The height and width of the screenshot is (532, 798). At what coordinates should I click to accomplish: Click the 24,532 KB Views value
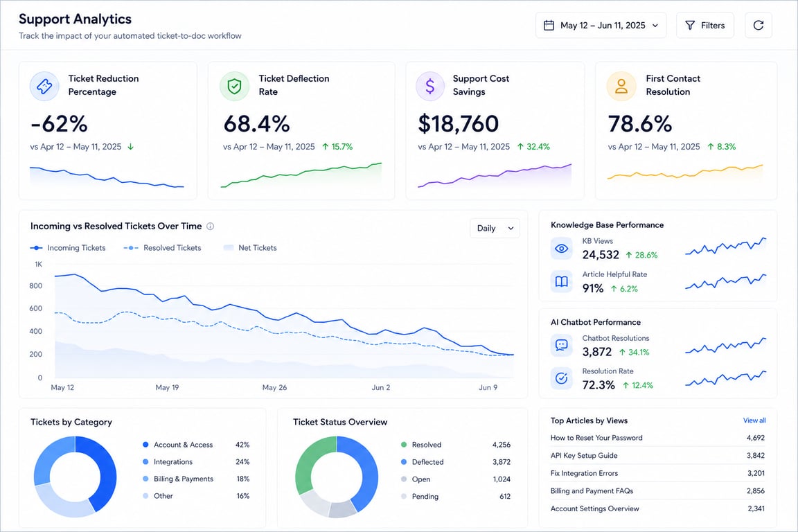coord(601,254)
